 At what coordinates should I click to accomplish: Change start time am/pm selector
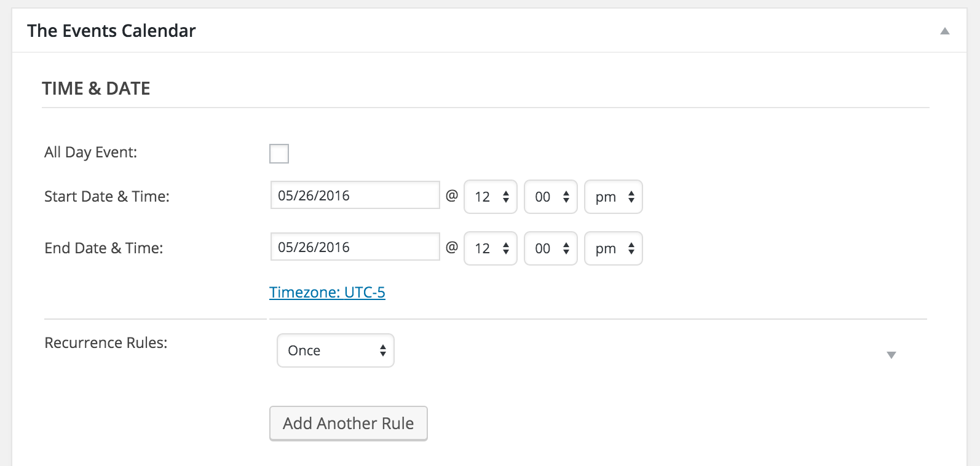[614, 197]
